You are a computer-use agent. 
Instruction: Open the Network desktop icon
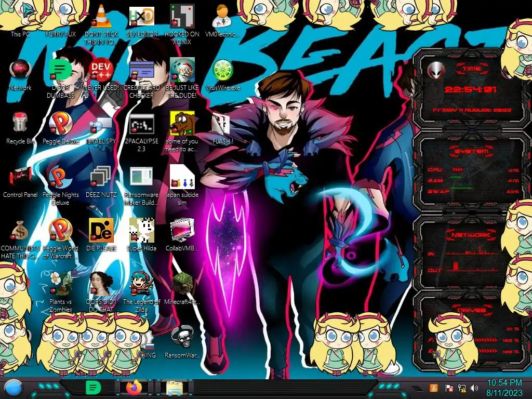tap(20, 75)
